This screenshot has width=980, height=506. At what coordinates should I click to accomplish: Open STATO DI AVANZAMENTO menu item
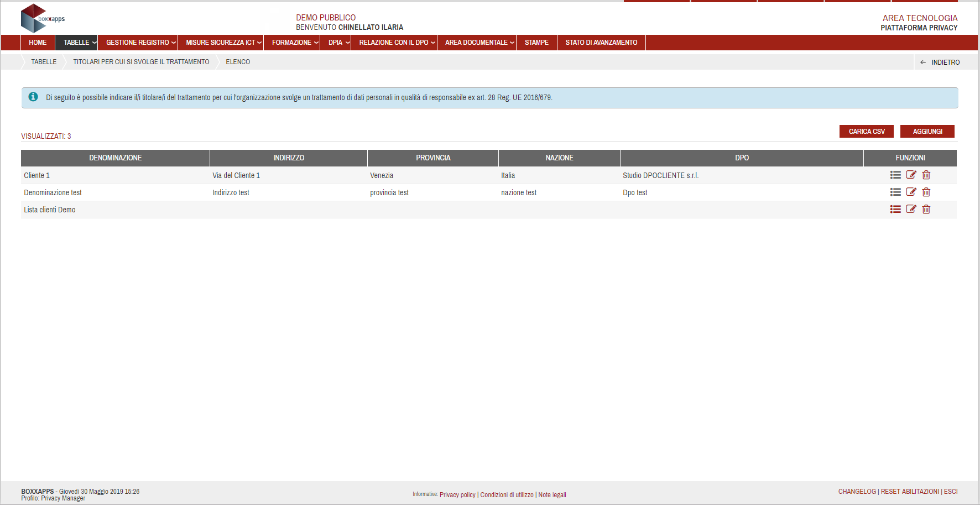click(601, 43)
